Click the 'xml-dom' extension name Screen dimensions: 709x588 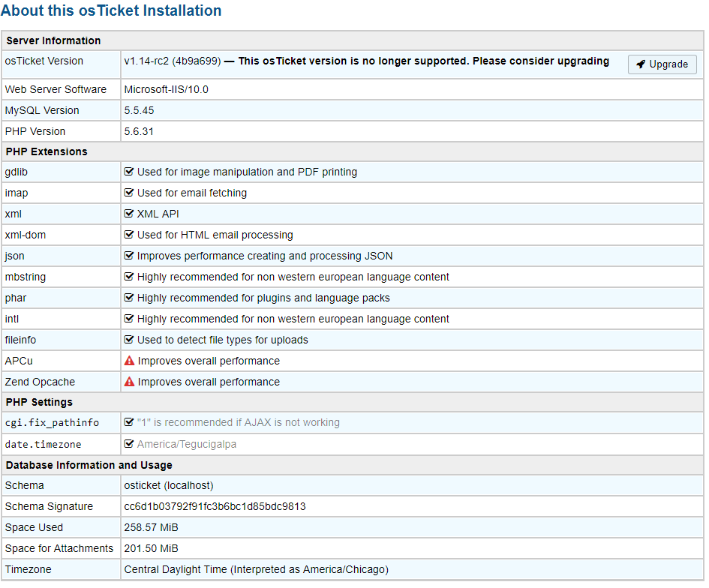[26, 235]
